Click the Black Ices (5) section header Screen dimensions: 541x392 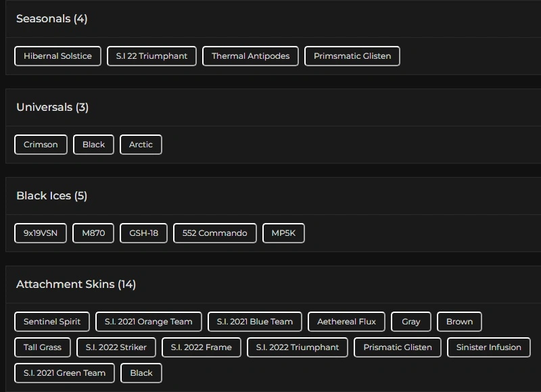[x=52, y=196]
